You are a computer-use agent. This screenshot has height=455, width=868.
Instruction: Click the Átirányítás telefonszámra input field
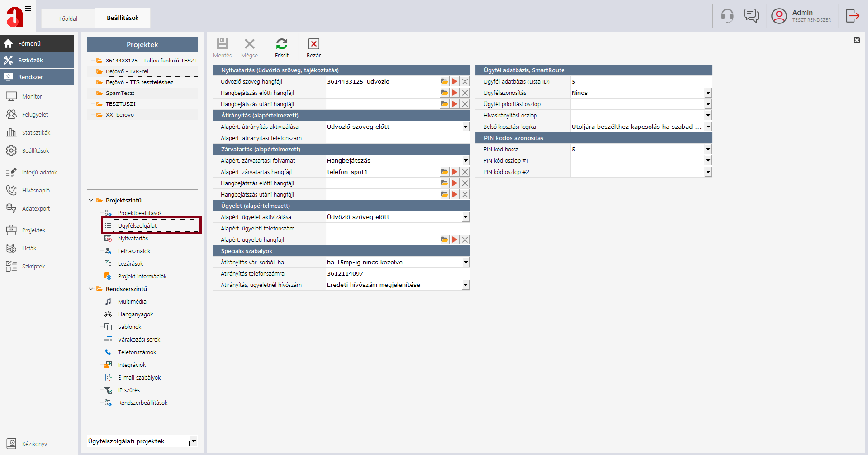point(397,273)
